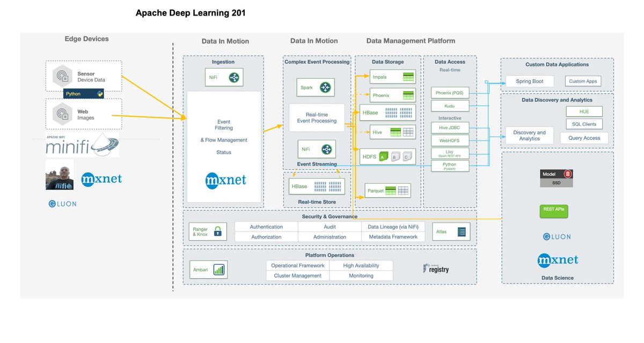
Task: Click the Data Lineage (via NiFi) cell
Action: (x=393, y=227)
